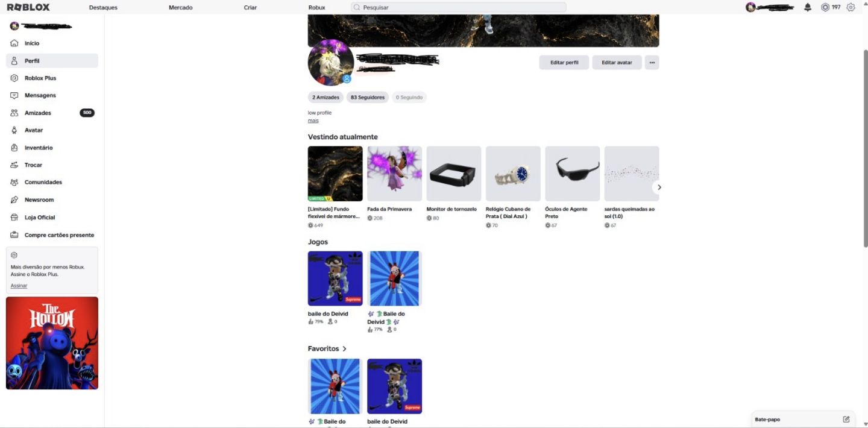Click the Trocar trade icon

click(14, 165)
